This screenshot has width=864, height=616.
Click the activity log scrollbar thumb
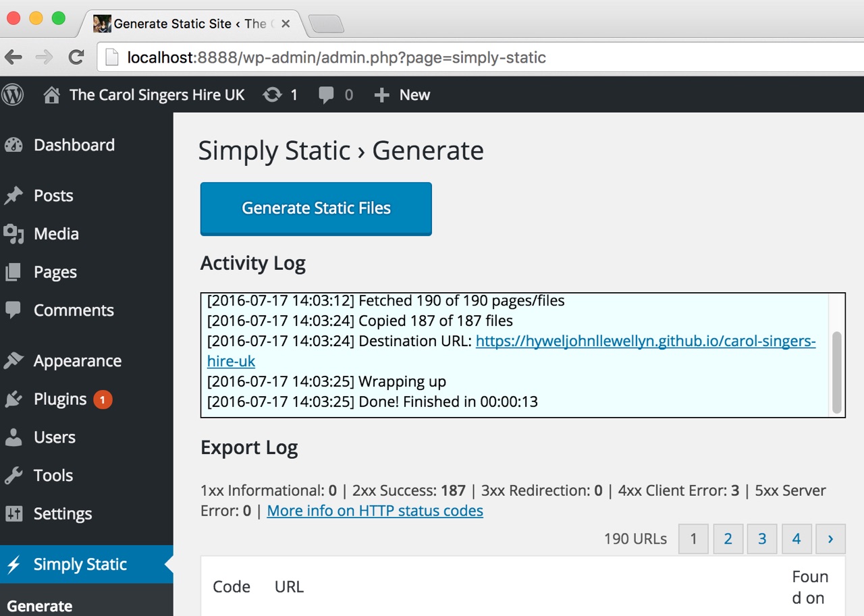point(837,372)
